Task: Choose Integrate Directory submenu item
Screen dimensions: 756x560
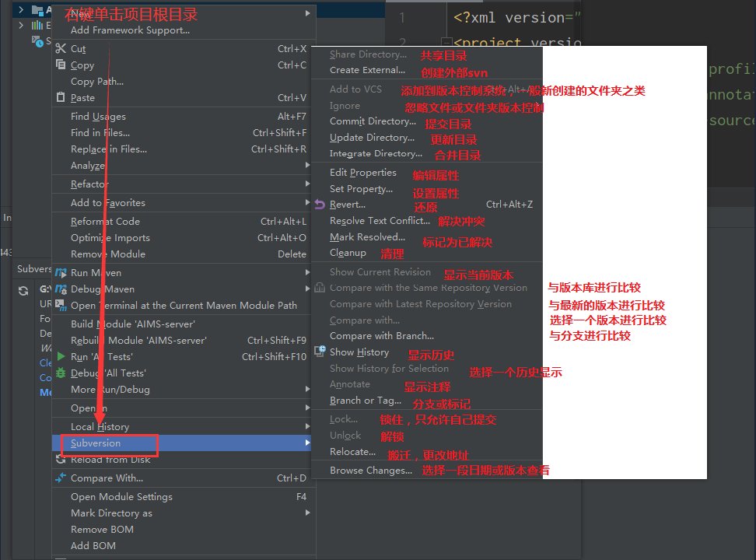Action: click(376, 153)
